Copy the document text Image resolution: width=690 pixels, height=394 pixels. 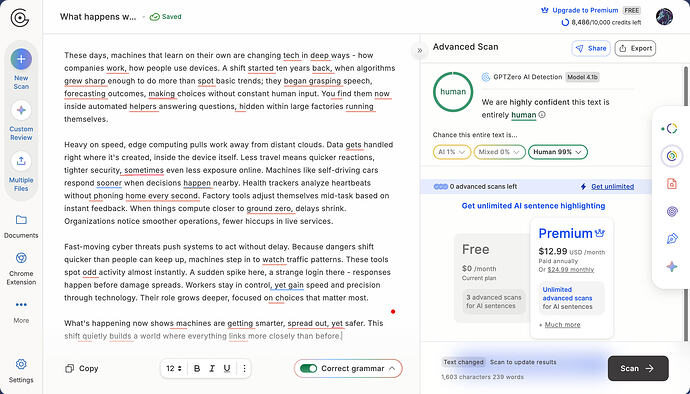point(81,368)
